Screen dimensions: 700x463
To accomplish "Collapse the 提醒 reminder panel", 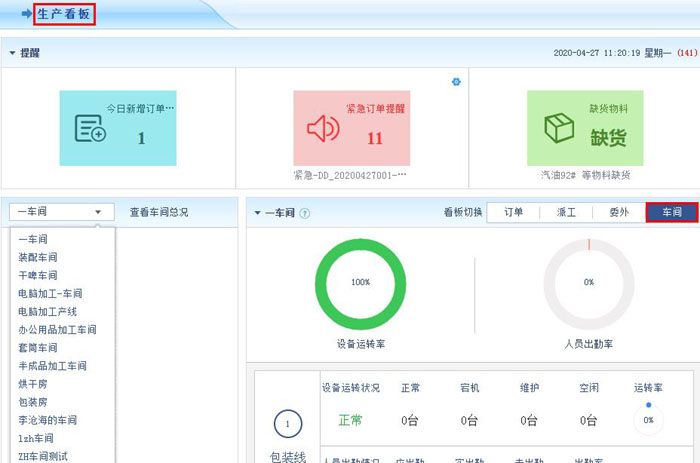I will pos(12,52).
